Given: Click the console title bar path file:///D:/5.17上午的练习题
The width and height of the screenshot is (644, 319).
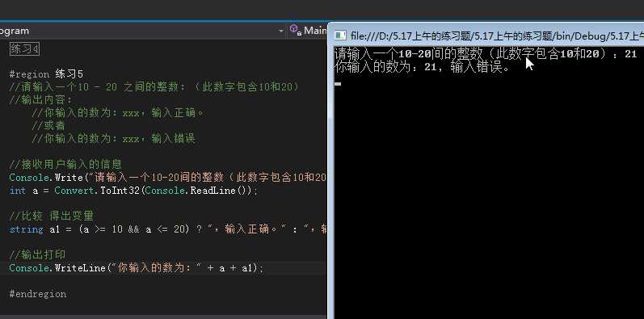Looking at the screenshot, I should click(497, 36).
